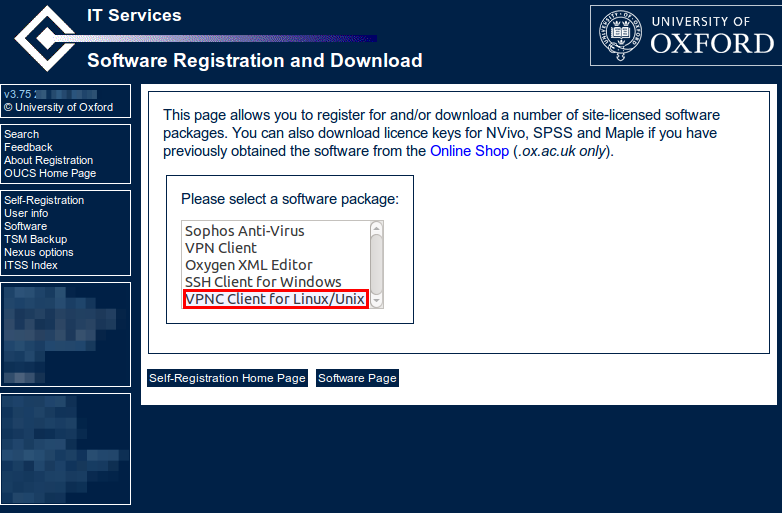Select VPNC Client for Linux/Unix

[x=276, y=299]
